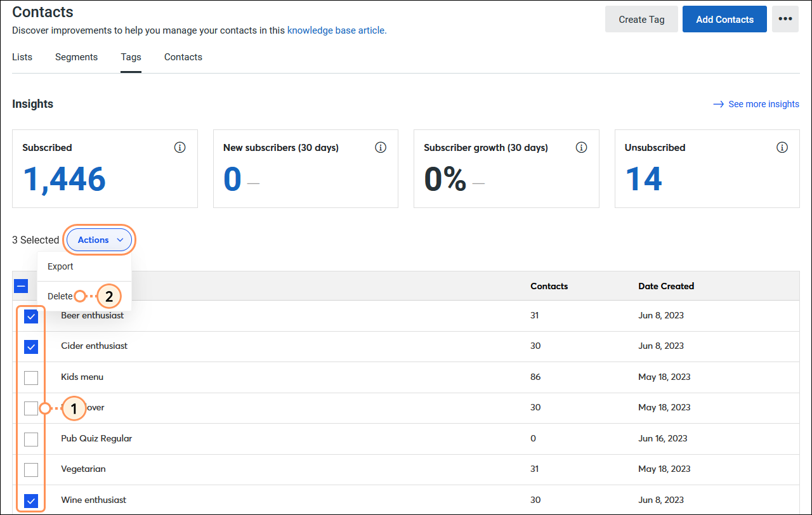Screen dimensions: 812x515
Task: Check the Pub Quiz Regular tag
Action: (31, 439)
